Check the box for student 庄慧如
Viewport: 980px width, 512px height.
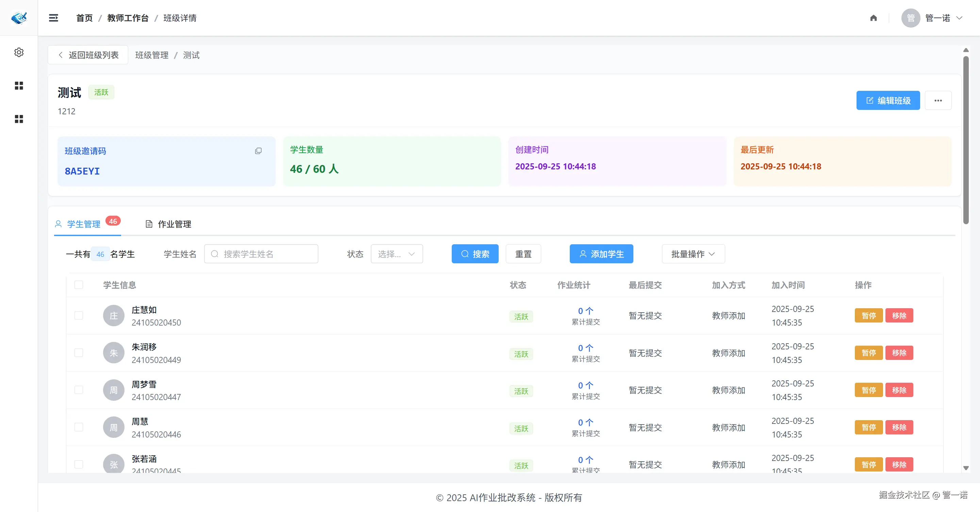(x=79, y=315)
